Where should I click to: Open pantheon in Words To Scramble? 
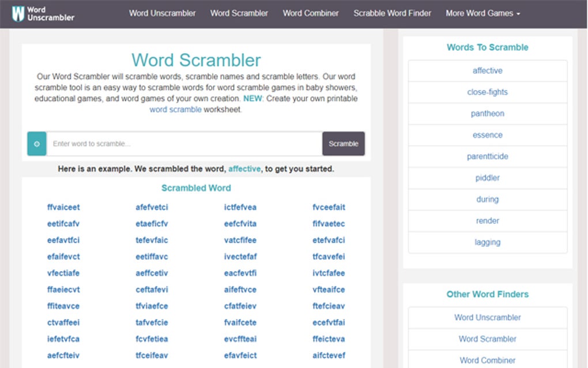[x=487, y=113]
